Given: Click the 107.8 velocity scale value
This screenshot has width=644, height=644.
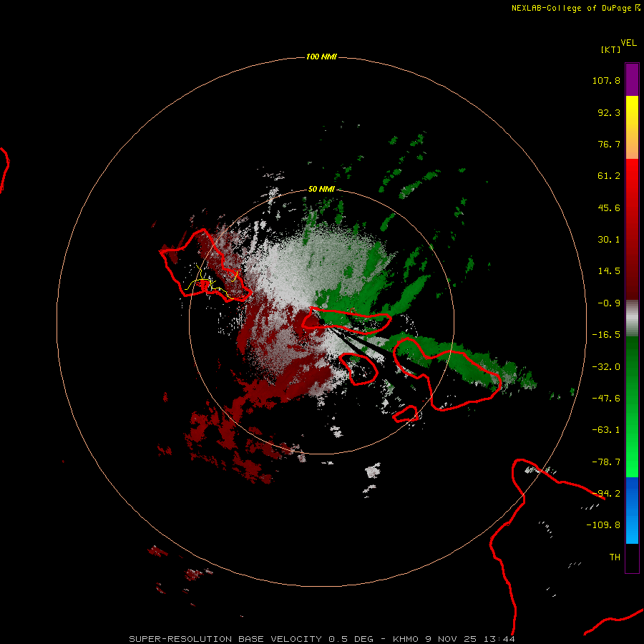Looking at the screenshot, I should click(606, 80).
